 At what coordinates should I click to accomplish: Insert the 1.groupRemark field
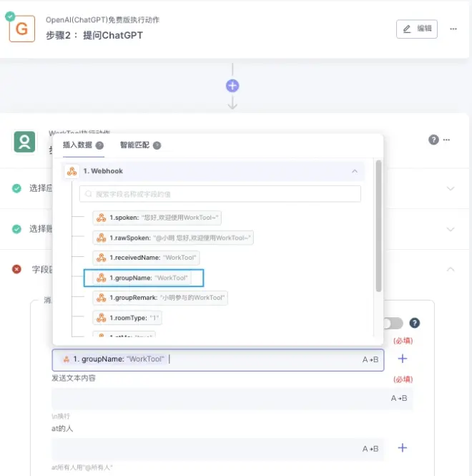click(160, 298)
